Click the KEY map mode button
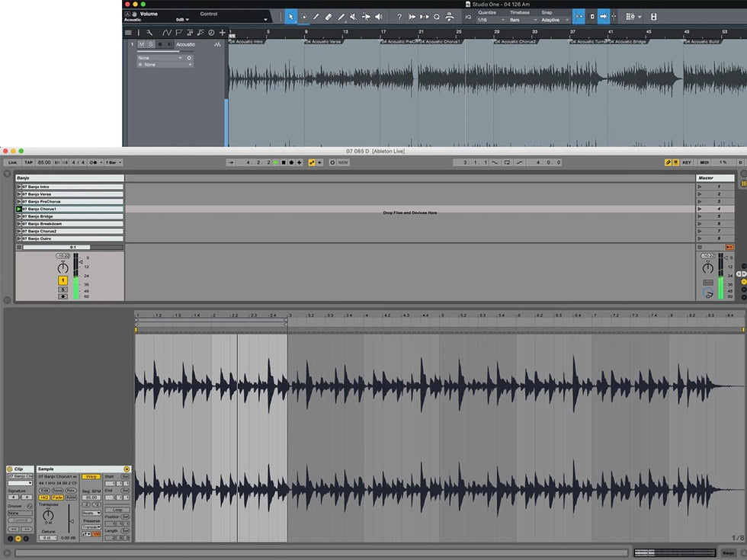Screen dimensions: 747x560 (687, 162)
